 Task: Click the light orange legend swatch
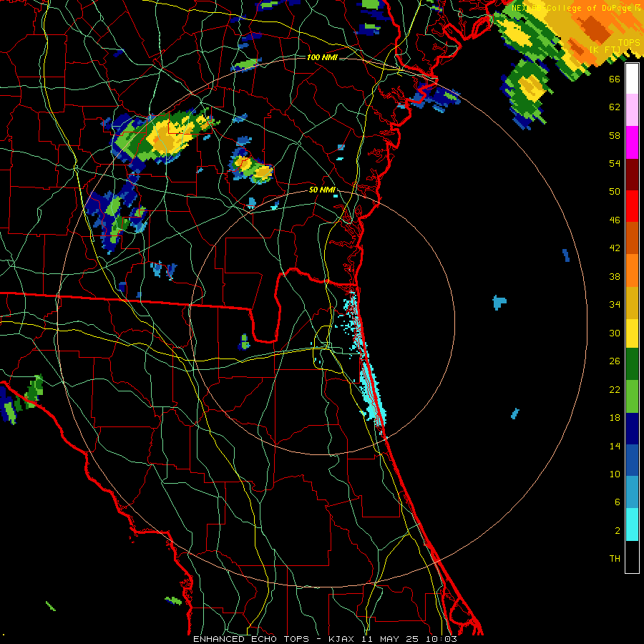(x=632, y=270)
